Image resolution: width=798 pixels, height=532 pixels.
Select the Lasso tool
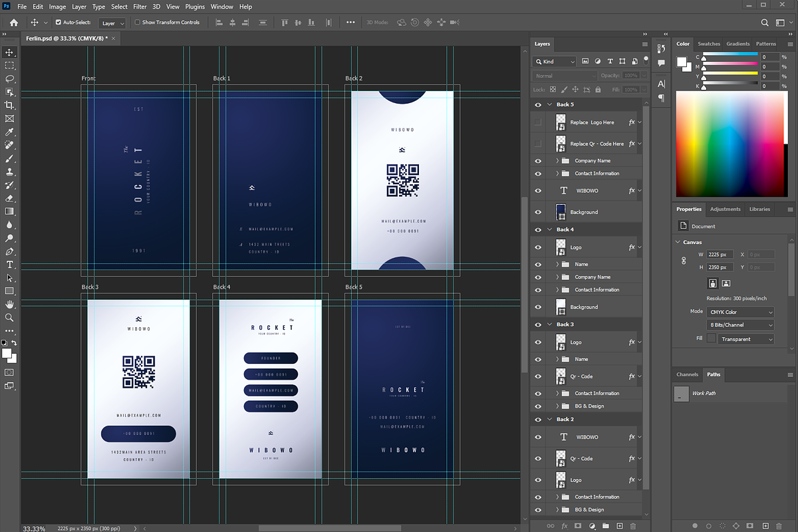pos(9,79)
